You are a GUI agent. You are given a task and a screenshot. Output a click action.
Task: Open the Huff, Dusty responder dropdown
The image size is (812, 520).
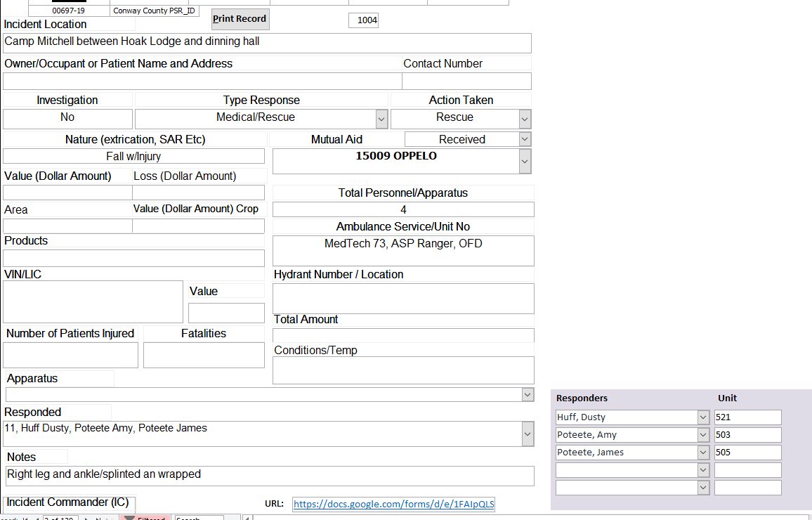[x=703, y=417]
